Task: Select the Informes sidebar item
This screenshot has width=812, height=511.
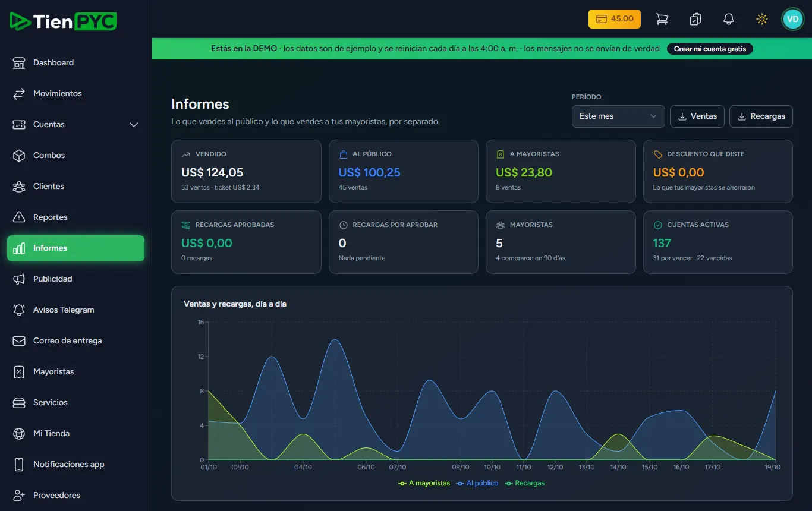Action: [x=75, y=248]
